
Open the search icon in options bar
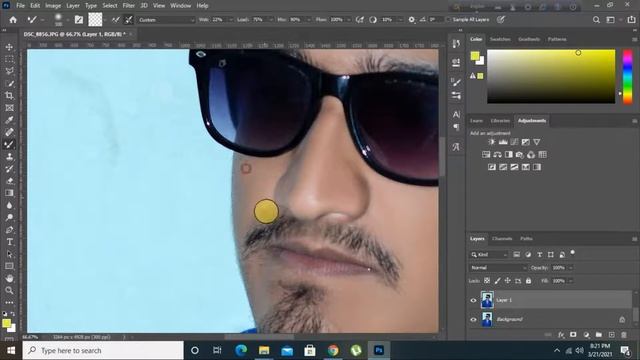click(596, 20)
